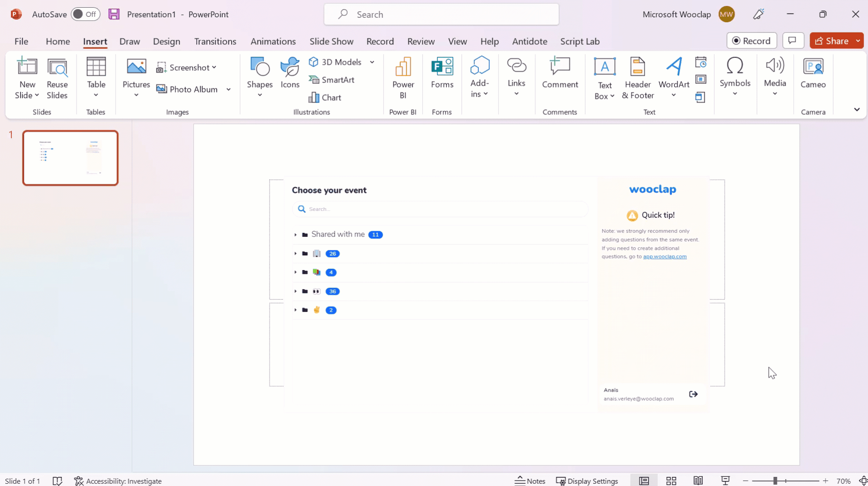Image resolution: width=868 pixels, height=486 pixels.
Task: Open Reuse Slides pane
Action: (57, 78)
